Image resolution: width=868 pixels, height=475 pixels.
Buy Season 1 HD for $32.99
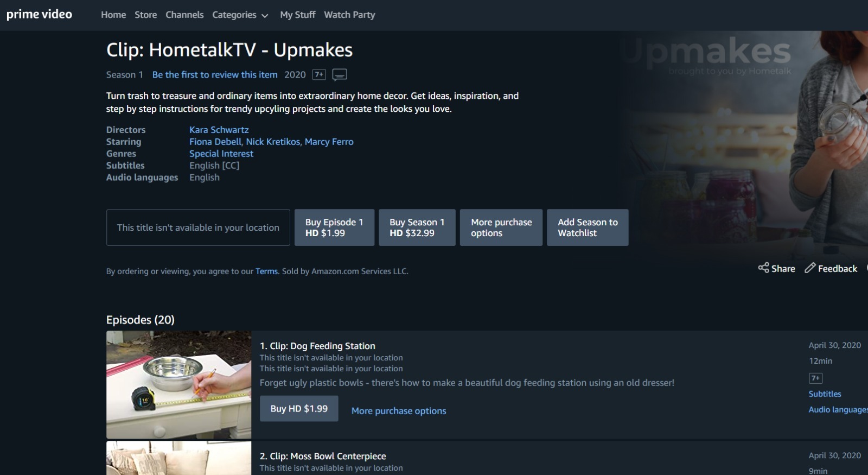coord(417,227)
